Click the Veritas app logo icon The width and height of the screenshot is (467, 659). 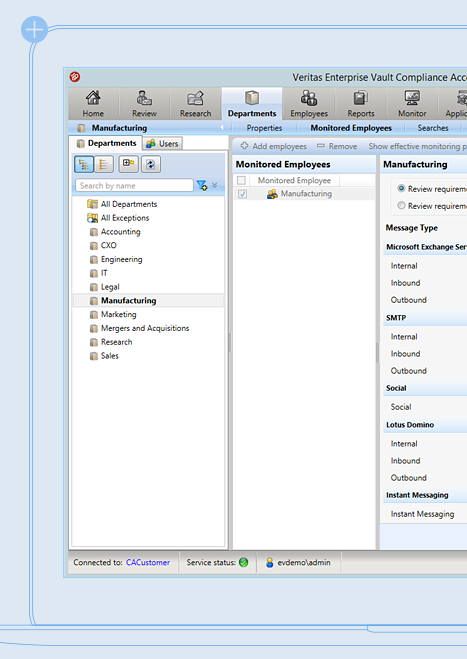[x=75, y=77]
